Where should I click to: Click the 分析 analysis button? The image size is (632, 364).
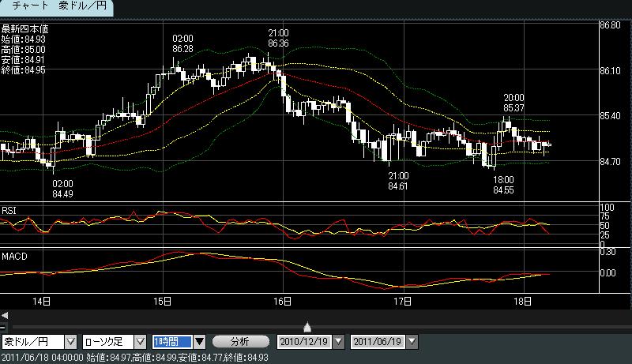[x=239, y=341]
